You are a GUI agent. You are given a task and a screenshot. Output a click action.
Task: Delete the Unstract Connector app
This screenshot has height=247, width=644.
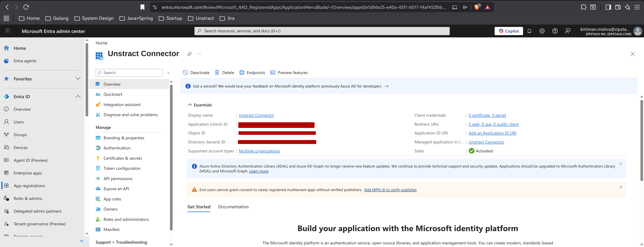(224, 72)
